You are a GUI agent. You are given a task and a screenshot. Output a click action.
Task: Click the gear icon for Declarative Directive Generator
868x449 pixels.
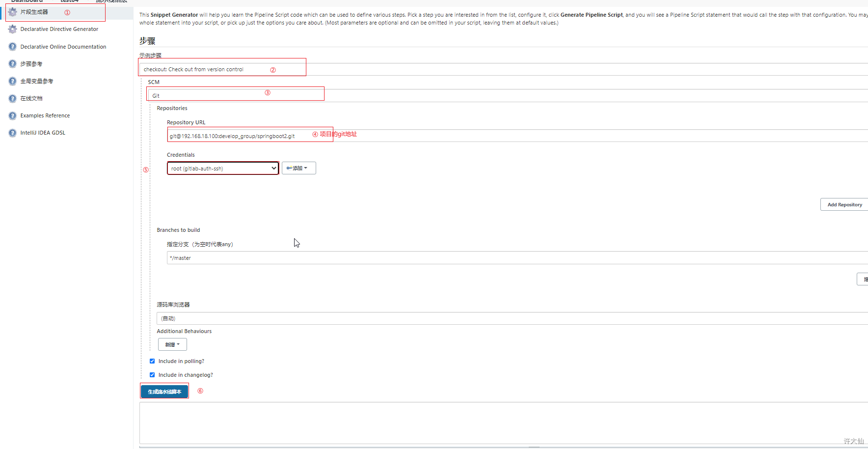(13, 29)
